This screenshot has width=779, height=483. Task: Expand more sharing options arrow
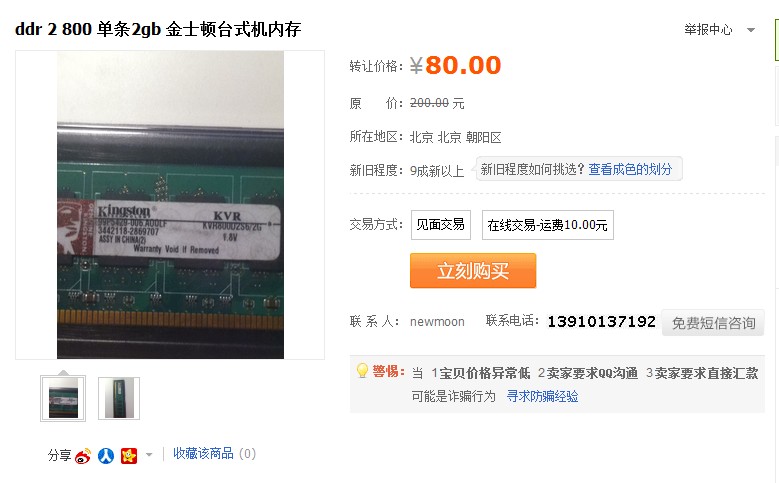point(149,455)
